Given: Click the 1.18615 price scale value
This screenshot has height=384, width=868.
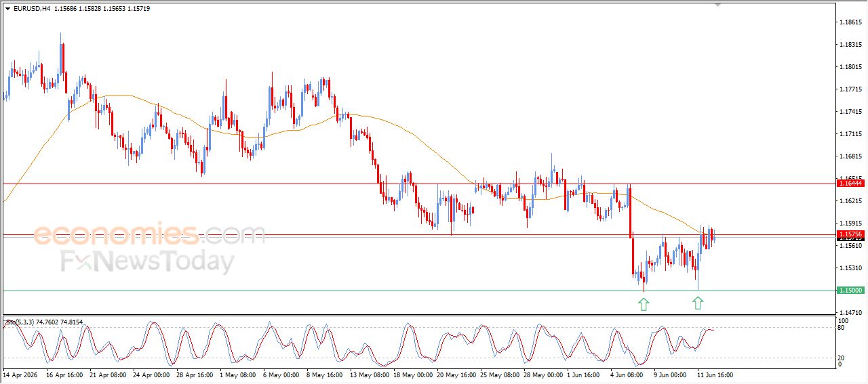Looking at the screenshot, I should pos(850,22).
